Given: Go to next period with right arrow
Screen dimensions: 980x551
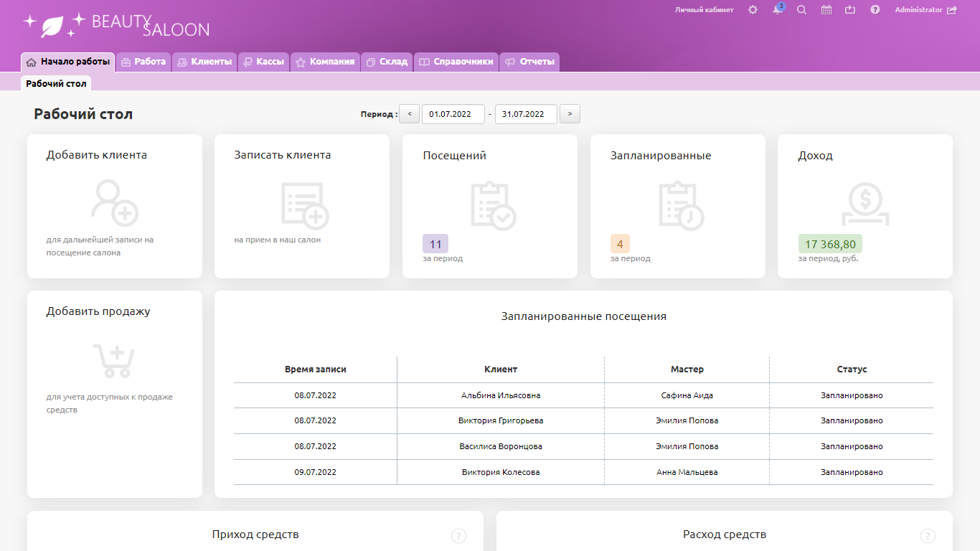Looking at the screenshot, I should coord(570,114).
